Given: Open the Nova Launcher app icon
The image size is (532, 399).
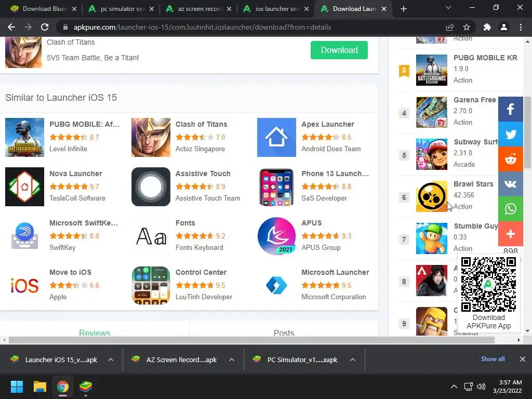Looking at the screenshot, I should click(x=24, y=187).
